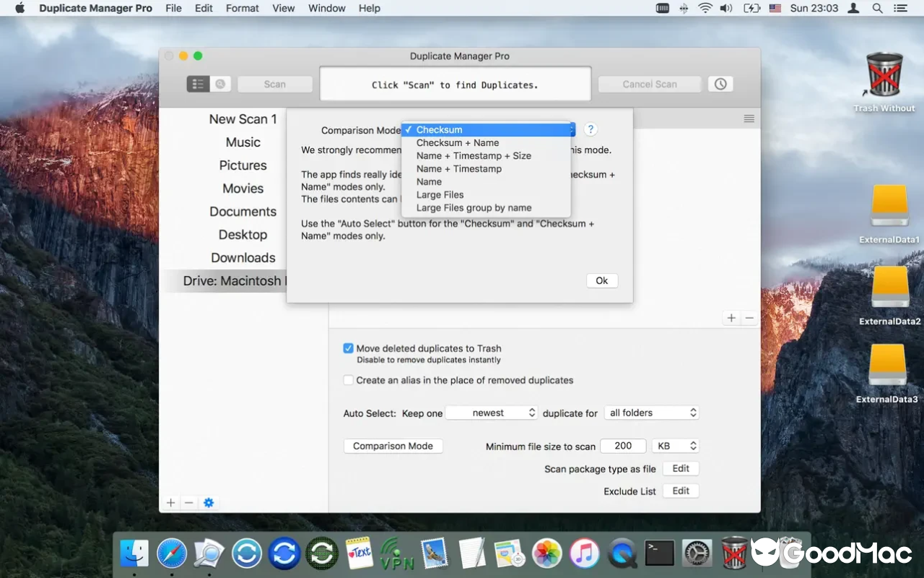924x578 pixels.
Task: Add a new scan with sidebar plus
Action: point(171,503)
